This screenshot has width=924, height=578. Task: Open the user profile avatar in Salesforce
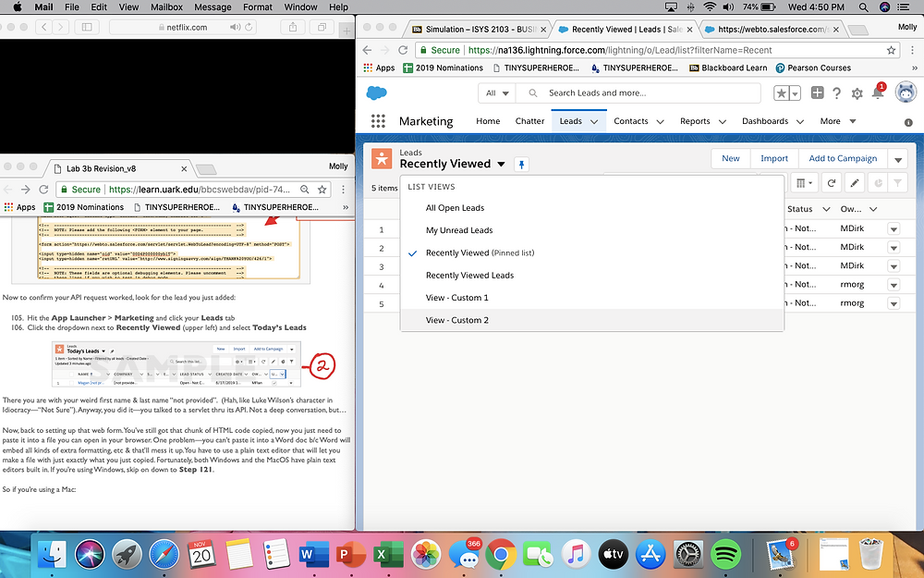[906, 92]
